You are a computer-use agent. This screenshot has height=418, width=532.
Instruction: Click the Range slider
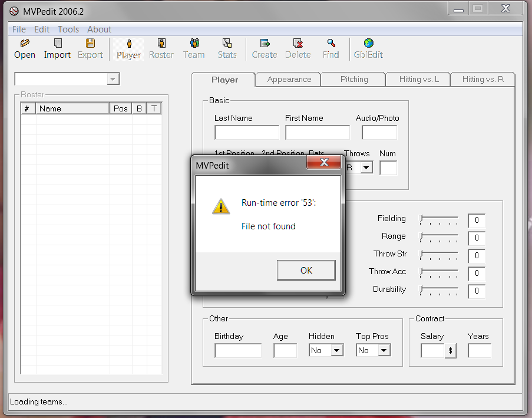tap(439, 238)
